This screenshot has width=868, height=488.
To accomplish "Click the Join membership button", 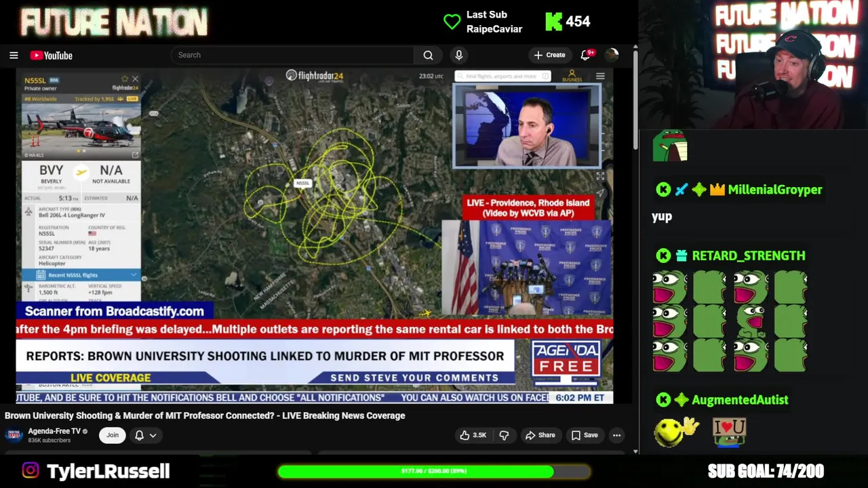I will (112, 435).
